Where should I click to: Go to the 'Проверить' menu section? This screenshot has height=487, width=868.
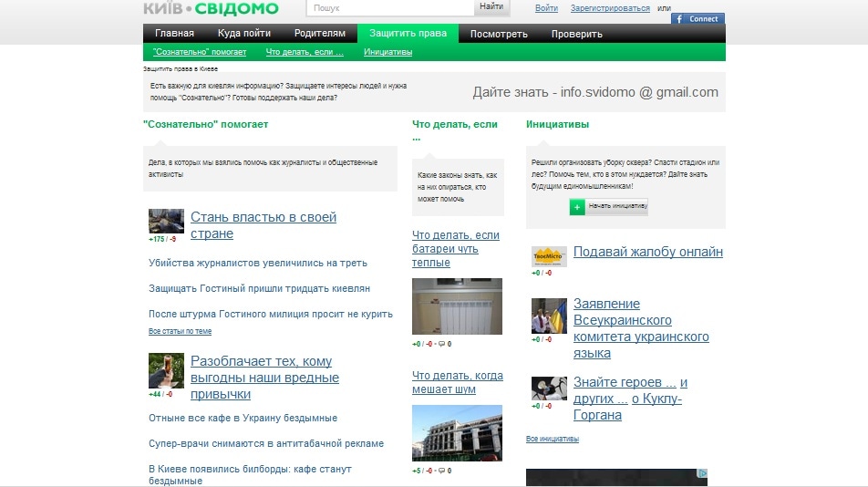pyautogui.click(x=576, y=34)
